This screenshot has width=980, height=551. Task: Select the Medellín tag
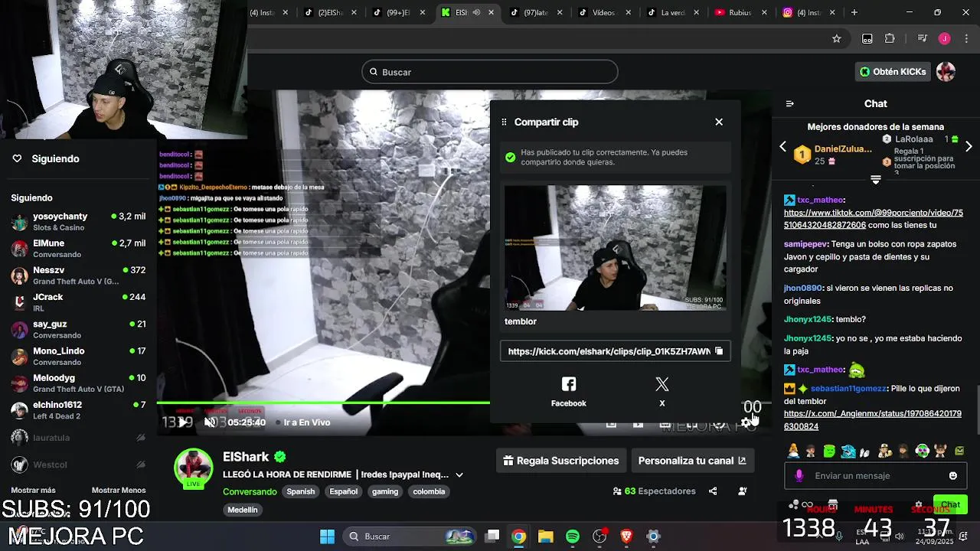click(243, 510)
